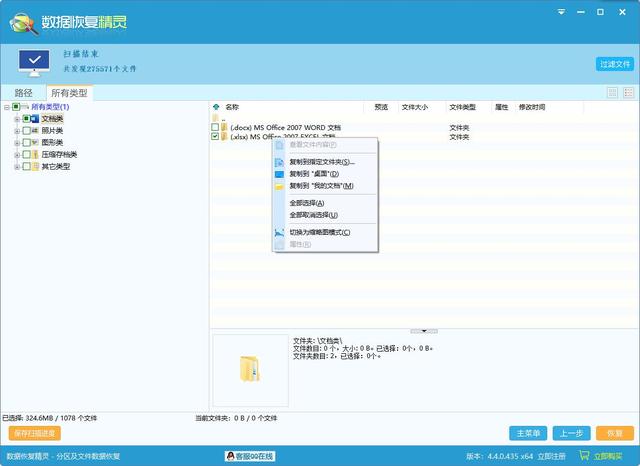Toggle the 所有类型(1) root checkbox
Viewport: 640px width, 466px height.
tap(16, 107)
